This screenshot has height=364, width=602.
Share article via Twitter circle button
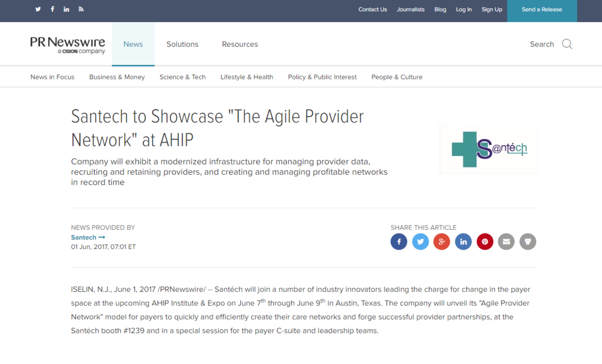coord(420,242)
